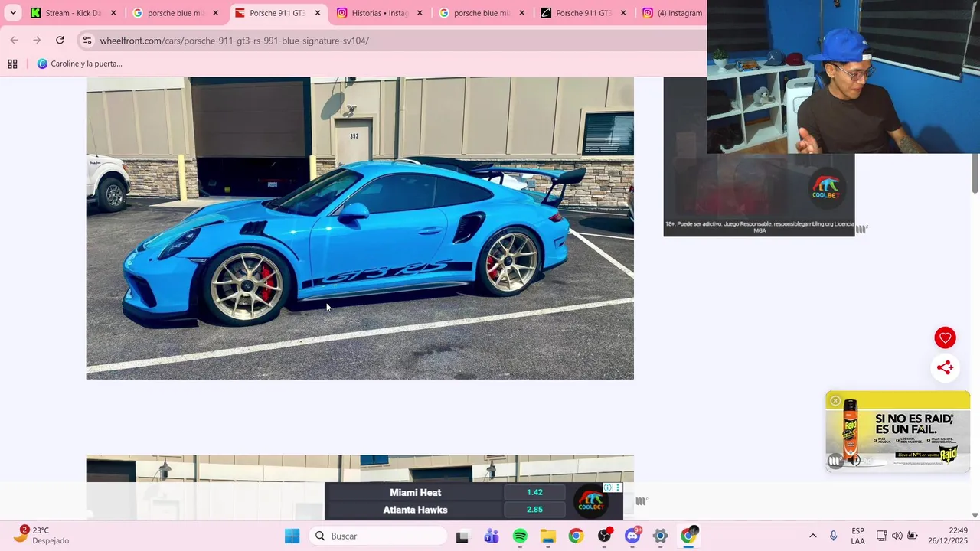
Task: Open ad options menu on bottom banner
Action: (618, 487)
